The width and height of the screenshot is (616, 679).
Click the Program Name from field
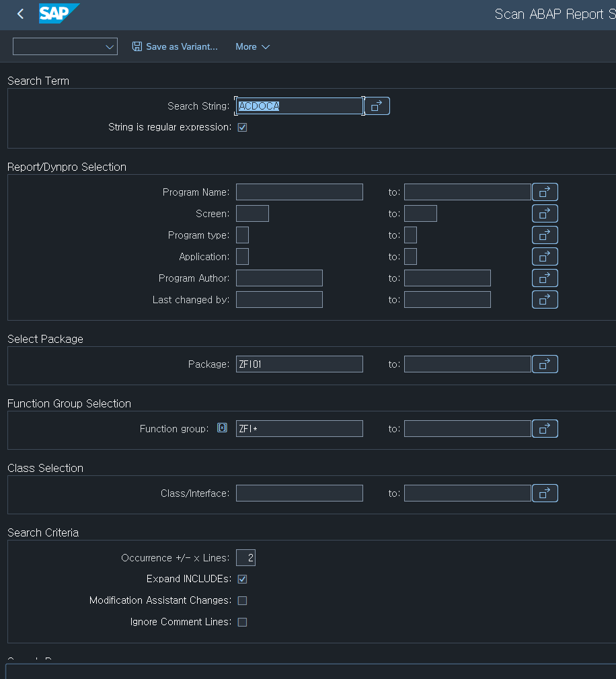coord(299,192)
